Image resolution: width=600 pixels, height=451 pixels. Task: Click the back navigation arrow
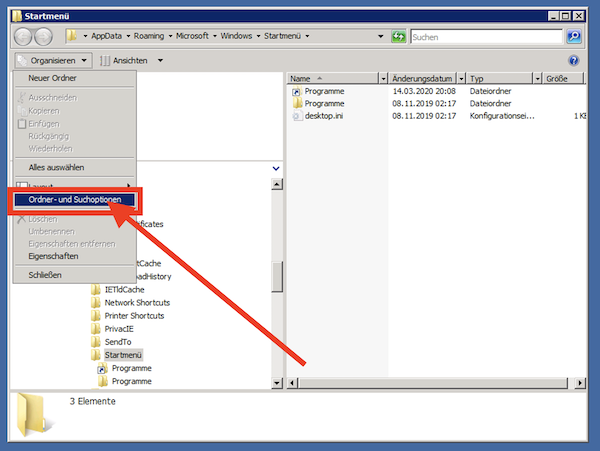(x=22, y=36)
